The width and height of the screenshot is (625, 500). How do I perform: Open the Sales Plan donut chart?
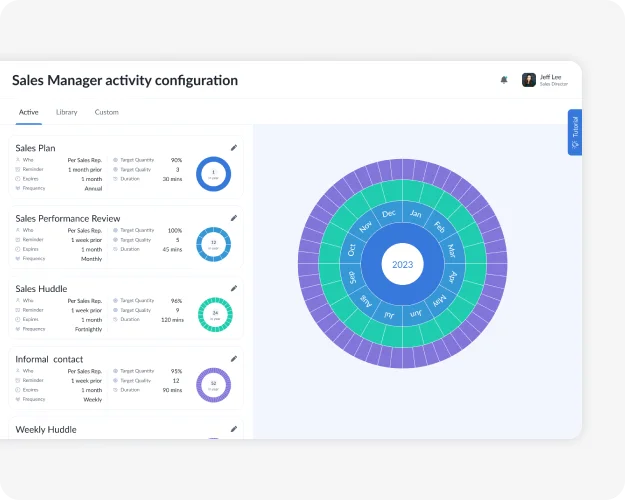[x=213, y=173]
